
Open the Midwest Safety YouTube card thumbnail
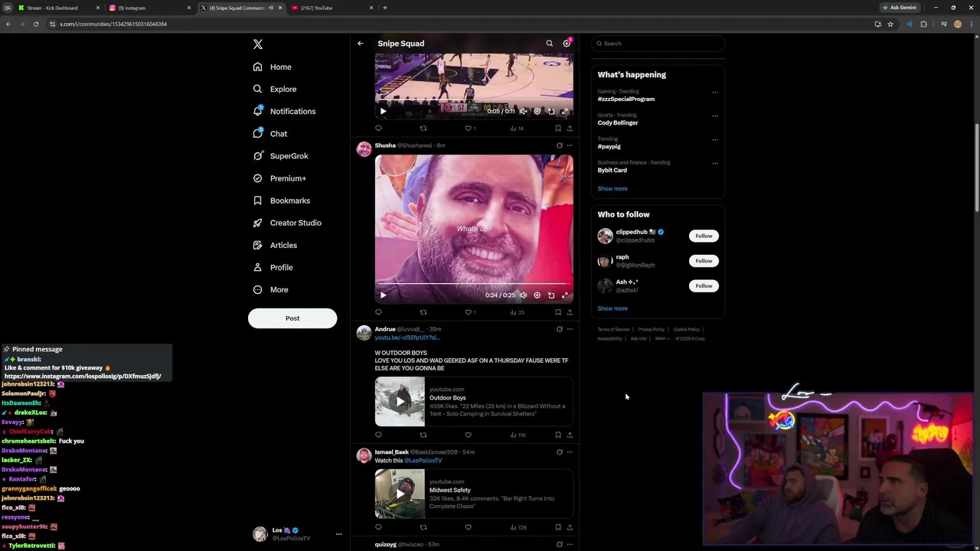point(400,494)
